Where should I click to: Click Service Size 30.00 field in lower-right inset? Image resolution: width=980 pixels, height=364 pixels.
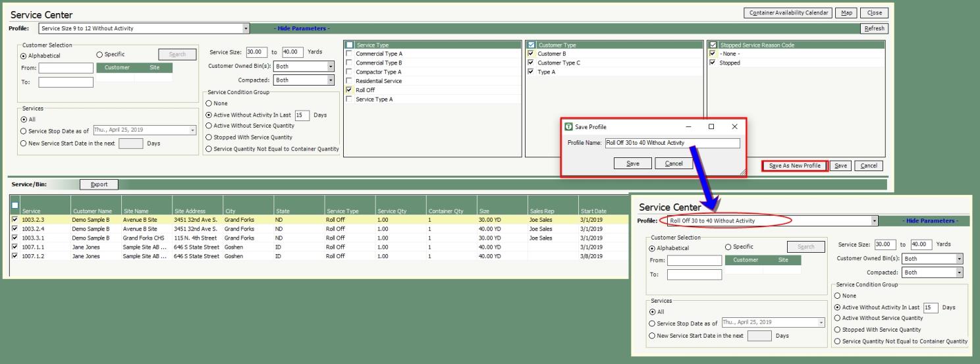coord(885,244)
